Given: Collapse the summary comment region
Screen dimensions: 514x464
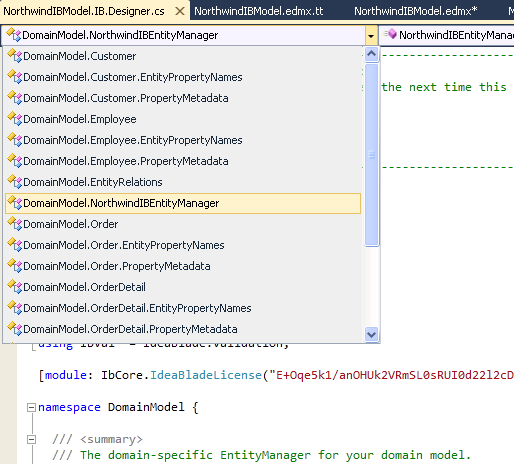Looking at the screenshot, I should tap(31, 440).
